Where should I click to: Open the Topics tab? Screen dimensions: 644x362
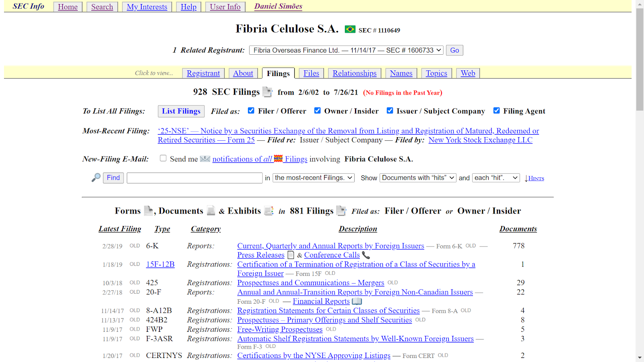coord(436,73)
